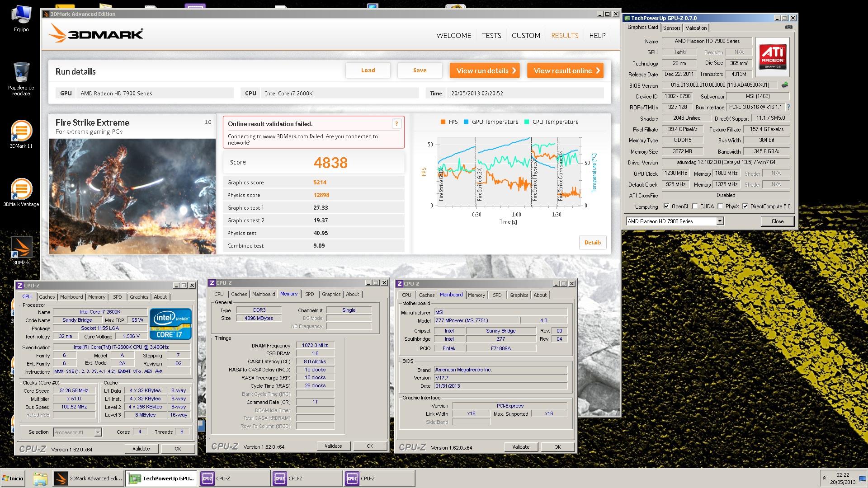This screenshot has height=488, width=868.
Task: Click Fire Strike Extreme preview thumbnail
Action: [x=132, y=196]
